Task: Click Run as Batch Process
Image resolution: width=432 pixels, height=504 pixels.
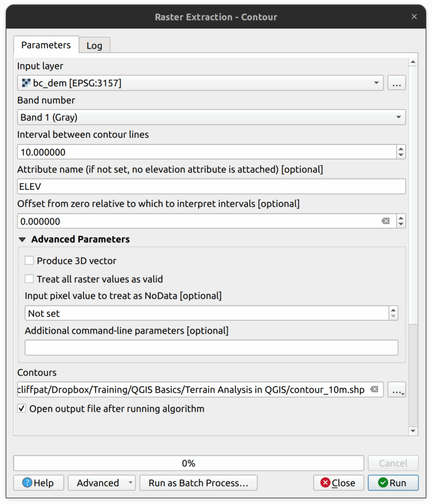Action: 198,483
